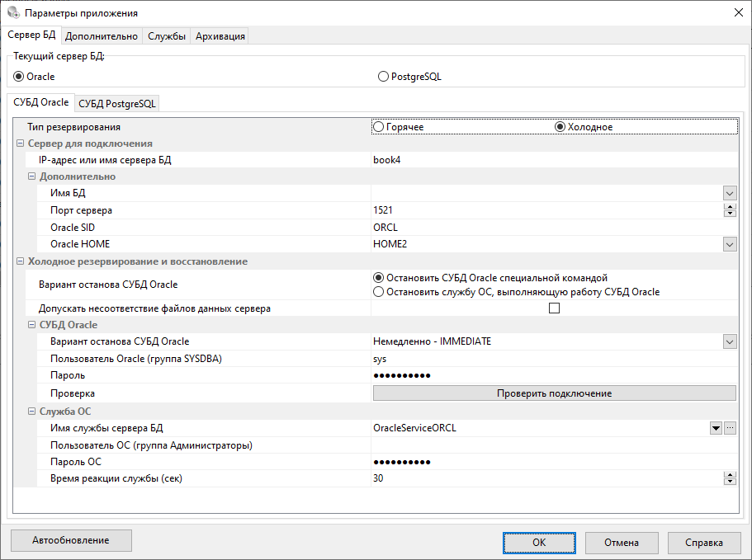This screenshot has height=560, width=752.
Task: Click the ellipsis browse button for service name
Action: (x=730, y=428)
